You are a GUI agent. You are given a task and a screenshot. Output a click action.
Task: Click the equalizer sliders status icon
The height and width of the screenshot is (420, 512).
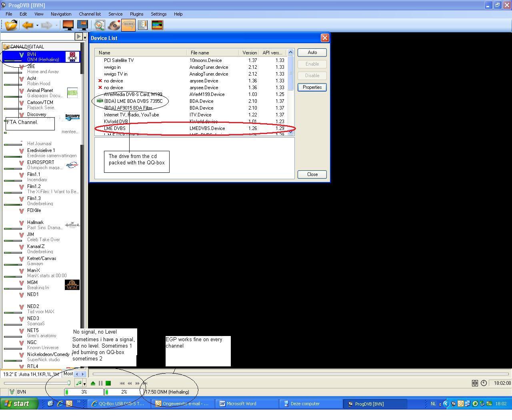(x=475, y=383)
